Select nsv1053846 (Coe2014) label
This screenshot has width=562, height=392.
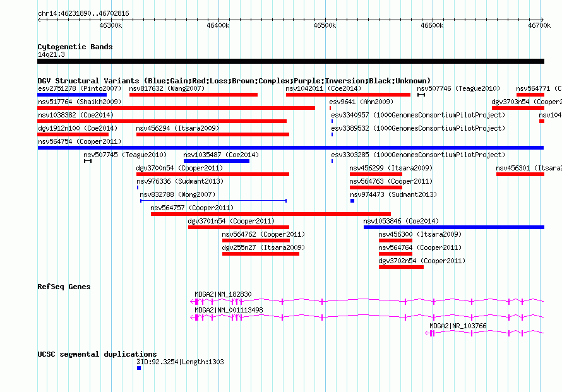point(401,221)
